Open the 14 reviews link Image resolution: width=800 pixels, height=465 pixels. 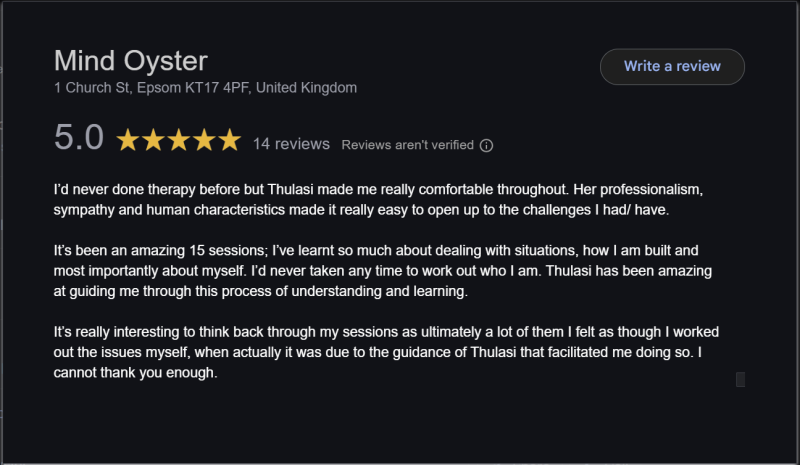pos(291,144)
